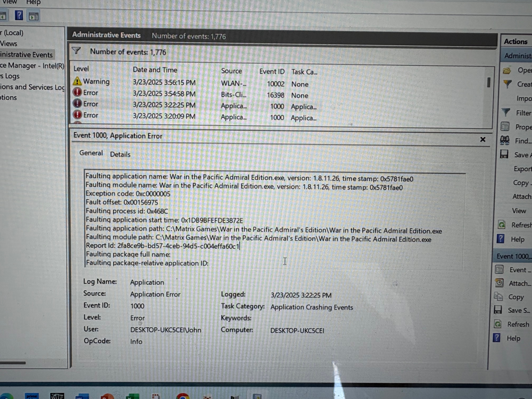This screenshot has width=532, height=399.
Task: Click Open Saved Log folder icon
Action: pyautogui.click(x=507, y=70)
